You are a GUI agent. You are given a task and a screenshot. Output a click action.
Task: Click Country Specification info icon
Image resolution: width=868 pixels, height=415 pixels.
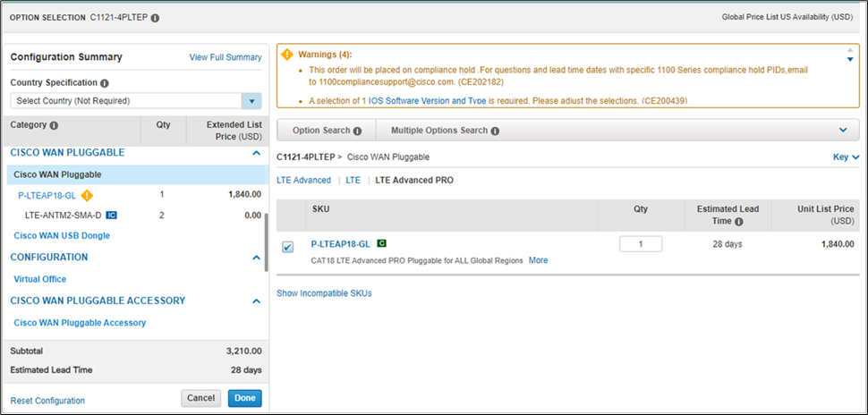click(x=104, y=83)
